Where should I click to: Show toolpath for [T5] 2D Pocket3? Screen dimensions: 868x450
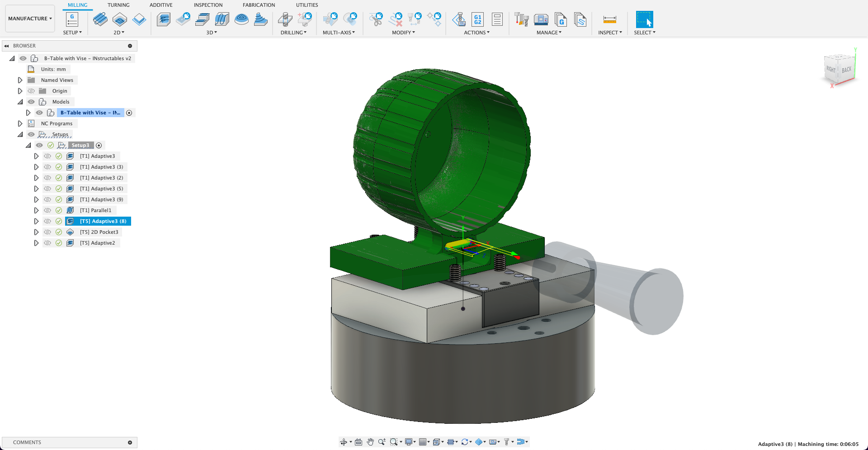pyautogui.click(x=47, y=232)
